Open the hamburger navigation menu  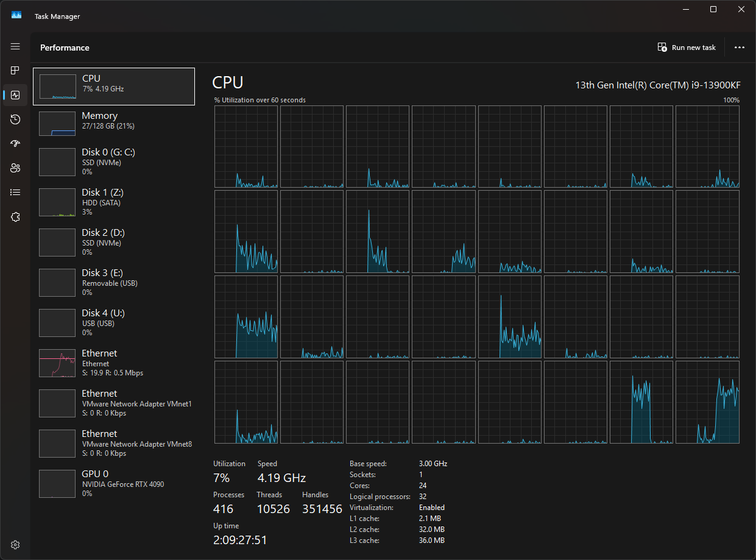coord(15,46)
